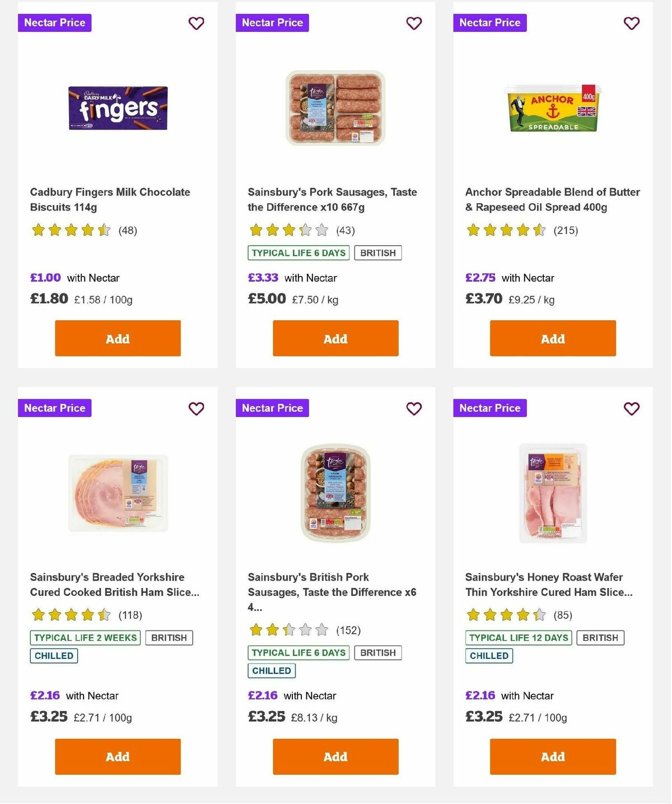Click the Nectar Price badge on Anchor Spreadable
The height and width of the screenshot is (804, 672).
tap(489, 22)
